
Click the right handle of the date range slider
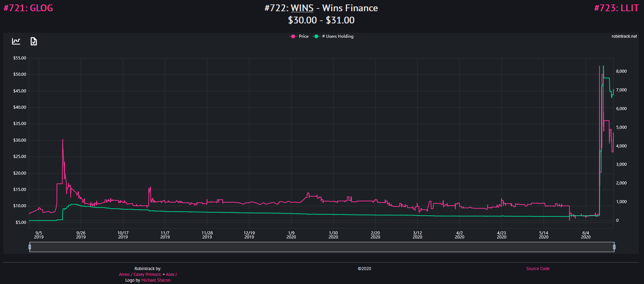(614, 247)
